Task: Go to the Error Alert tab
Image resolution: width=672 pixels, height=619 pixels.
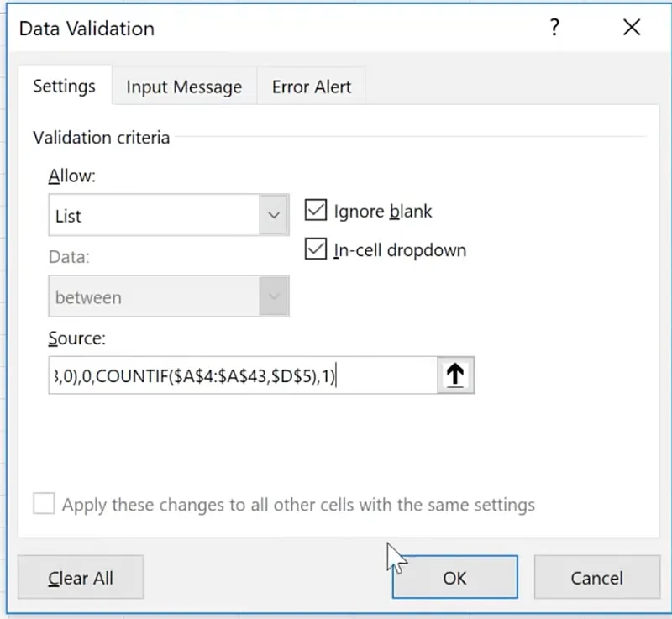Action: click(312, 87)
